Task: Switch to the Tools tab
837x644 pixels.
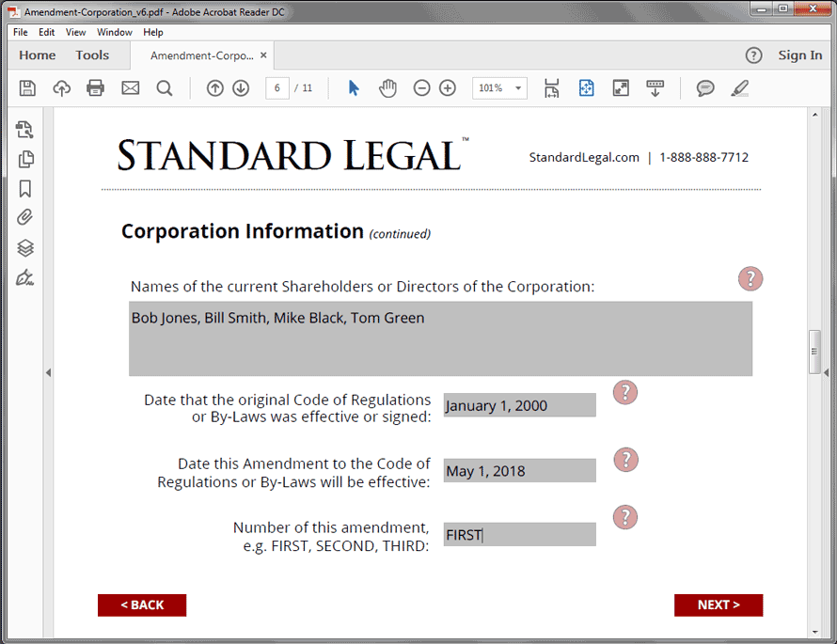Action: [92, 55]
